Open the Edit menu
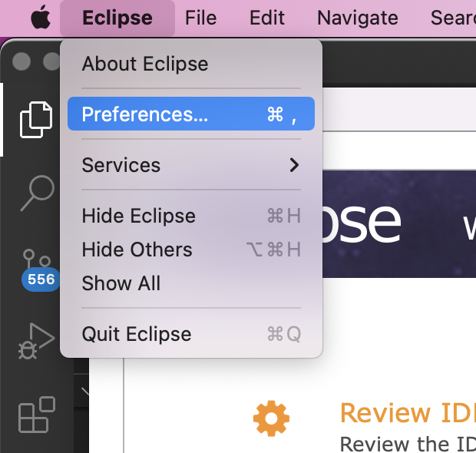Image resolution: width=476 pixels, height=453 pixels. (267, 18)
